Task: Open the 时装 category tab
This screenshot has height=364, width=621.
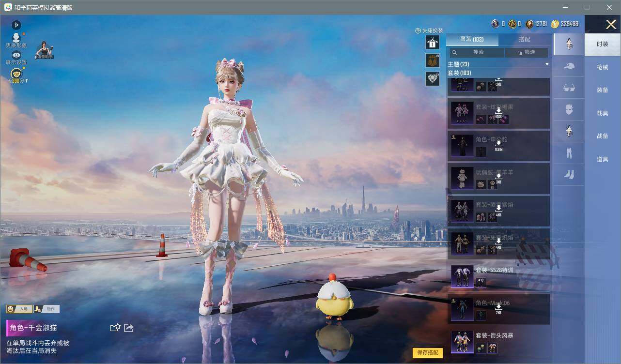Action: pyautogui.click(x=603, y=44)
